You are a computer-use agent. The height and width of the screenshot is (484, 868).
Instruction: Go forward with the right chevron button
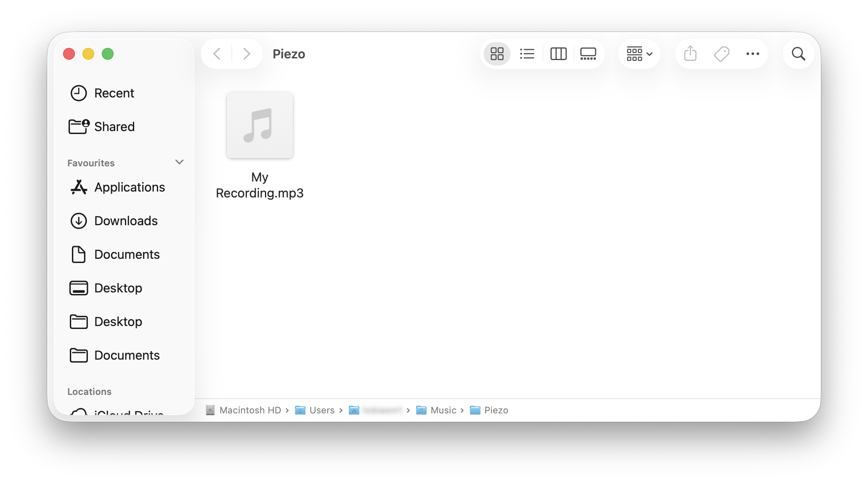[246, 54]
